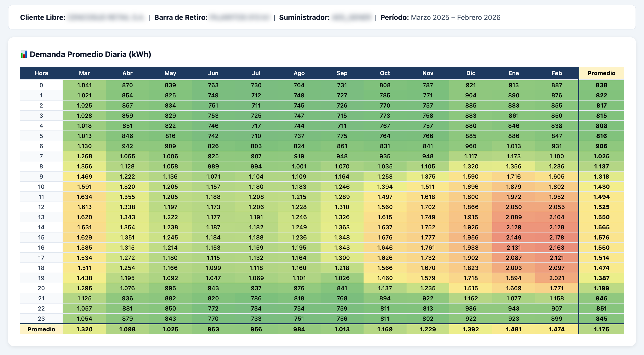Click the cell 1.041 for Mar hour 0
The width and height of the screenshot is (644, 355).
pyautogui.click(x=85, y=85)
